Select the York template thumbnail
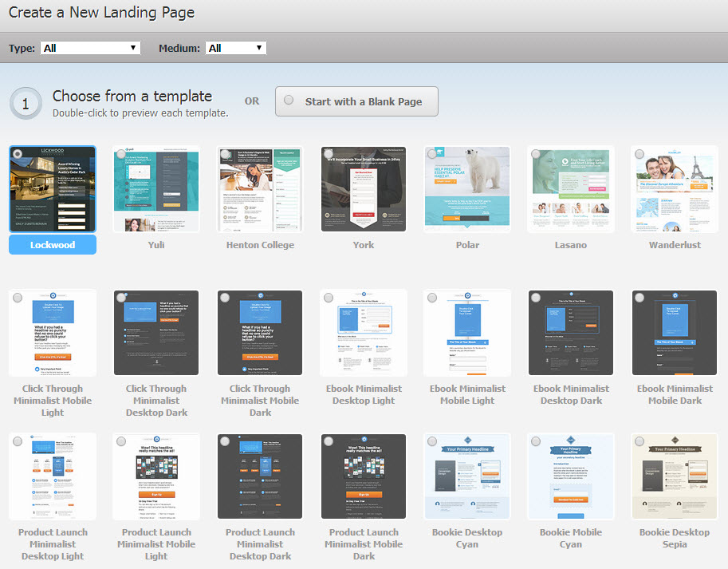728x569 pixels. coord(364,189)
